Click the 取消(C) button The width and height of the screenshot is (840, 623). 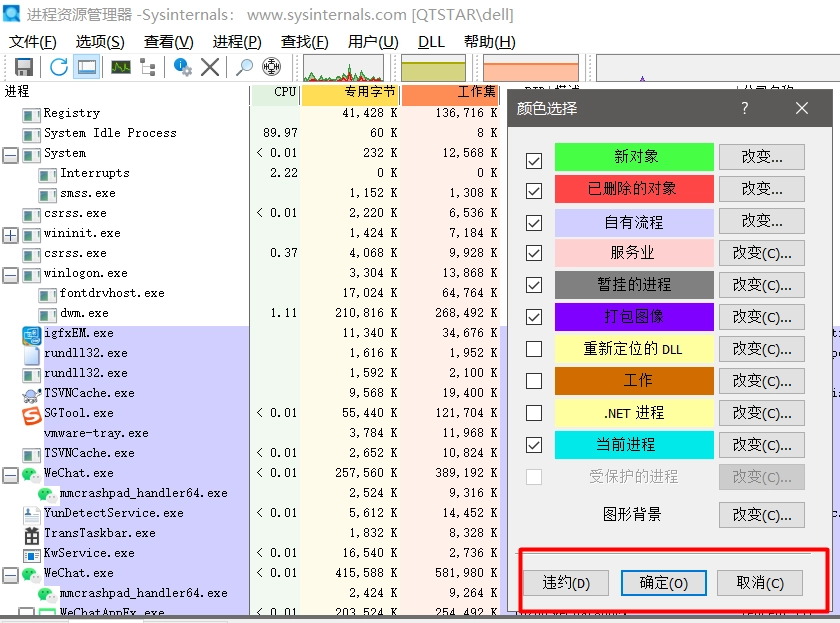(760, 583)
